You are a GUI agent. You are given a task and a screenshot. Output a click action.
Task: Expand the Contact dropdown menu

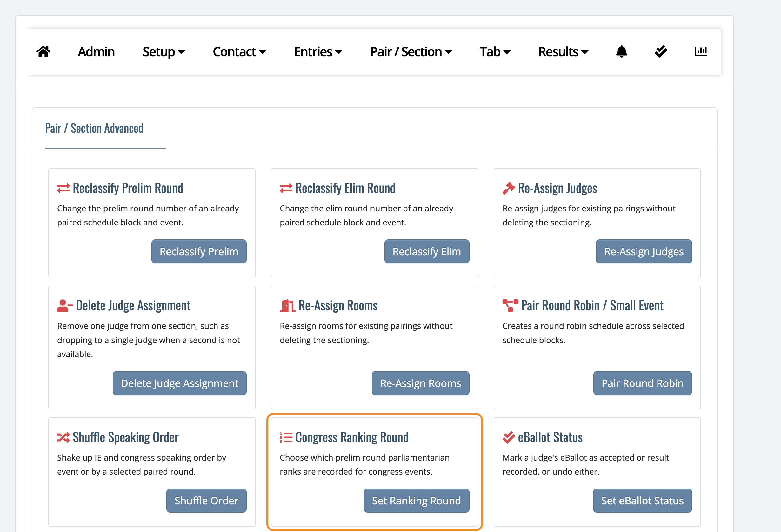point(239,52)
